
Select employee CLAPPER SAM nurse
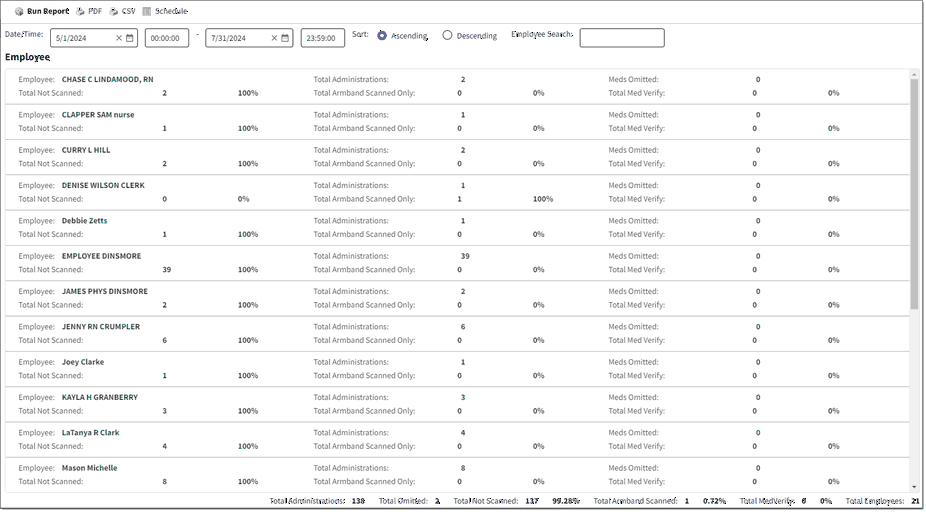click(98, 115)
